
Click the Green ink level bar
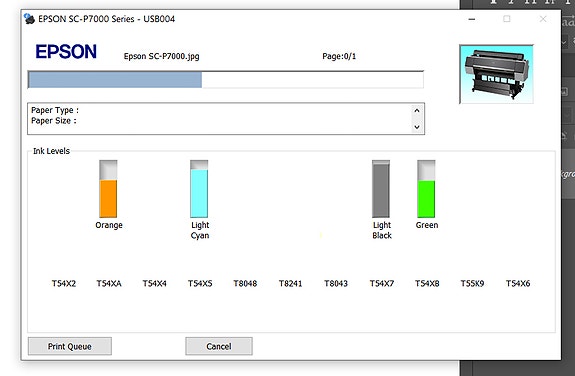(426, 189)
